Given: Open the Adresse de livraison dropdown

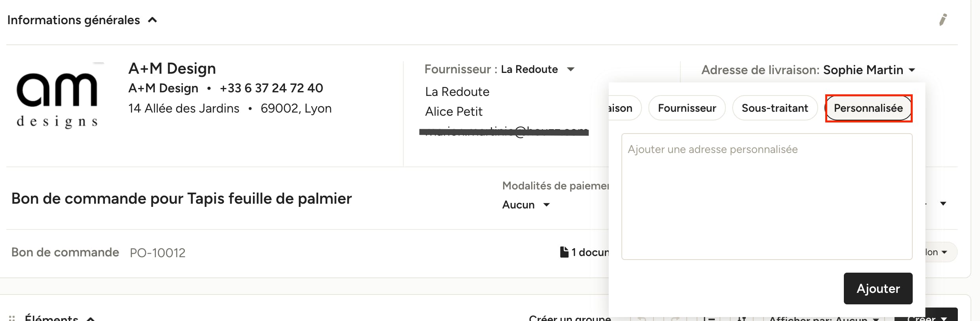Looking at the screenshot, I should pyautogui.click(x=912, y=70).
